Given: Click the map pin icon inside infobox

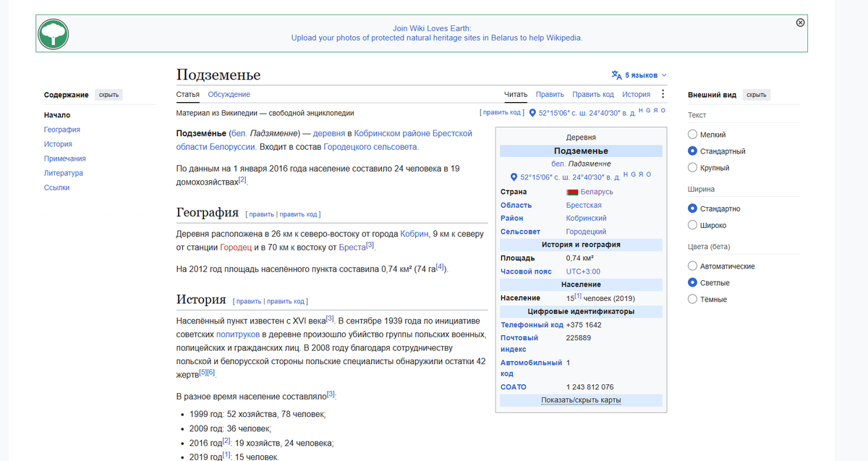Looking at the screenshot, I should (x=514, y=177).
